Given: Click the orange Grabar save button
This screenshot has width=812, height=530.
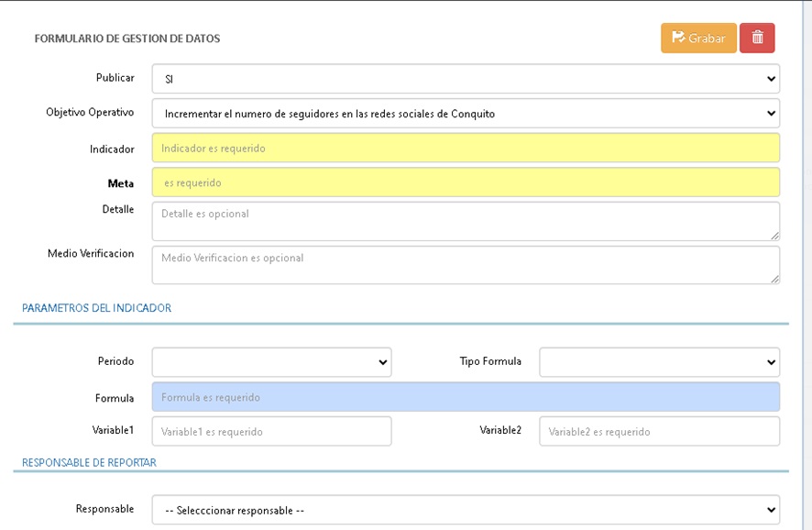Looking at the screenshot, I should (698, 38).
